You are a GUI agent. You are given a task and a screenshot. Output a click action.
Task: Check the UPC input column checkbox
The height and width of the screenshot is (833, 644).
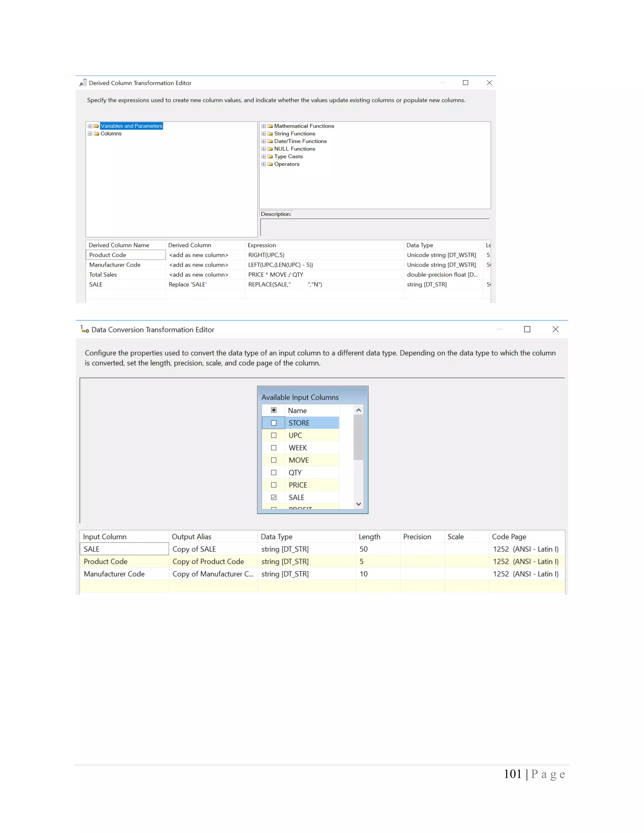[x=274, y=435]
